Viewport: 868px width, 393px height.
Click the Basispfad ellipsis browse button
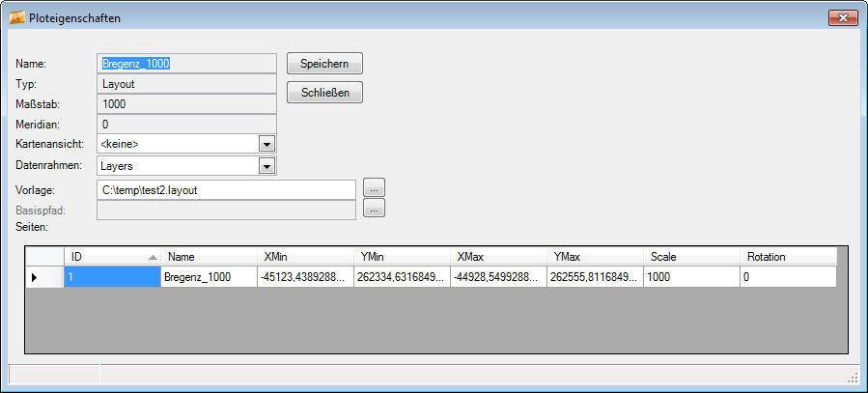[375, 208]
